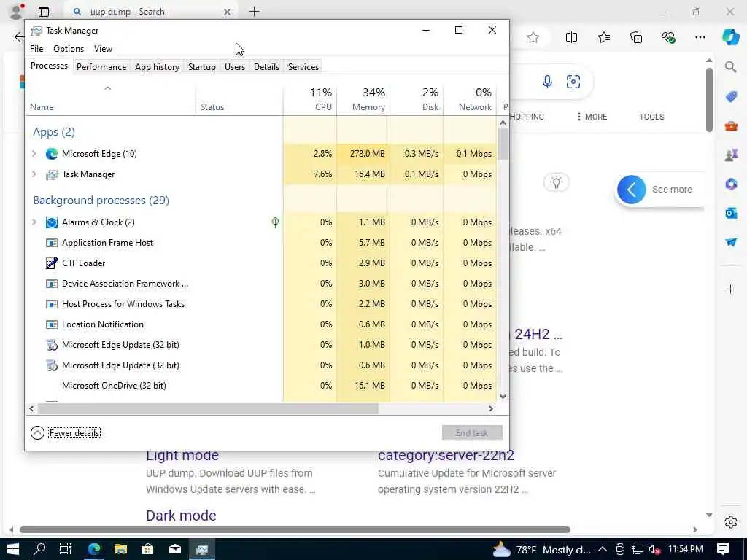
Task: Click the Task Manager horizontal scrollbar thumb
Action: (208, 408)
